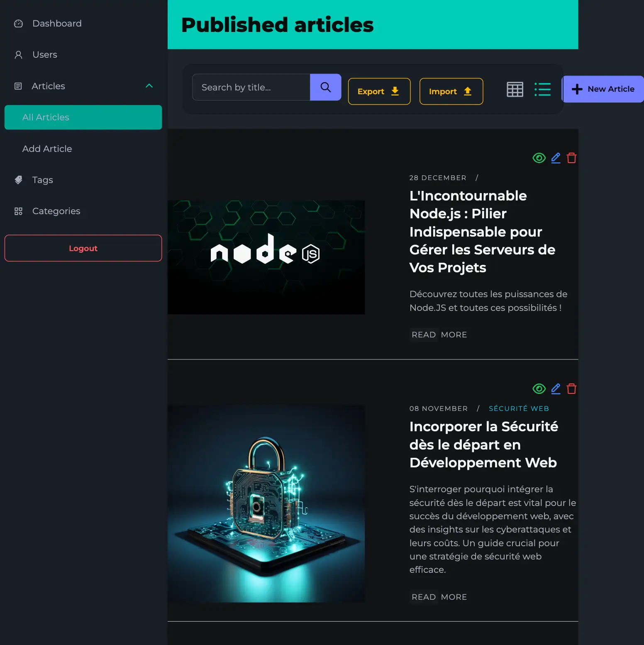Image resolution: width=644 pixels, height=645 pixels.
Task: Edit the Sécurité Web article pencil icon
Action: click(x=556, y=388)
